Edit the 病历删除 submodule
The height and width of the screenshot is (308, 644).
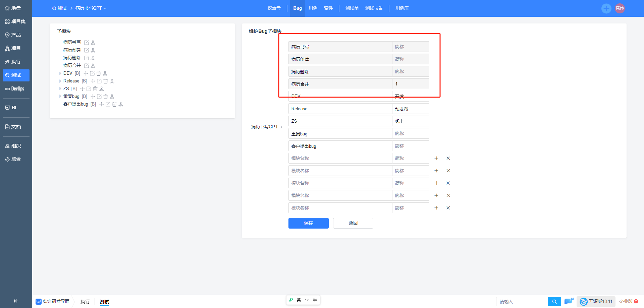pyautogui.click(x=87, y=58)
